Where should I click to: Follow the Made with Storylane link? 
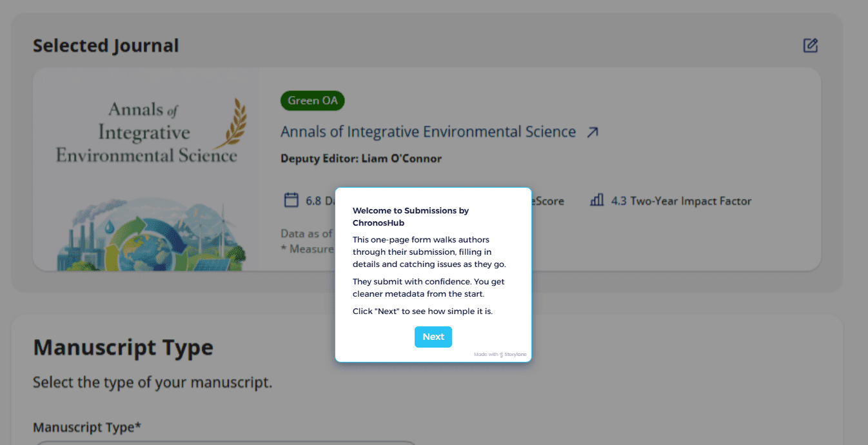click(500, 355)
